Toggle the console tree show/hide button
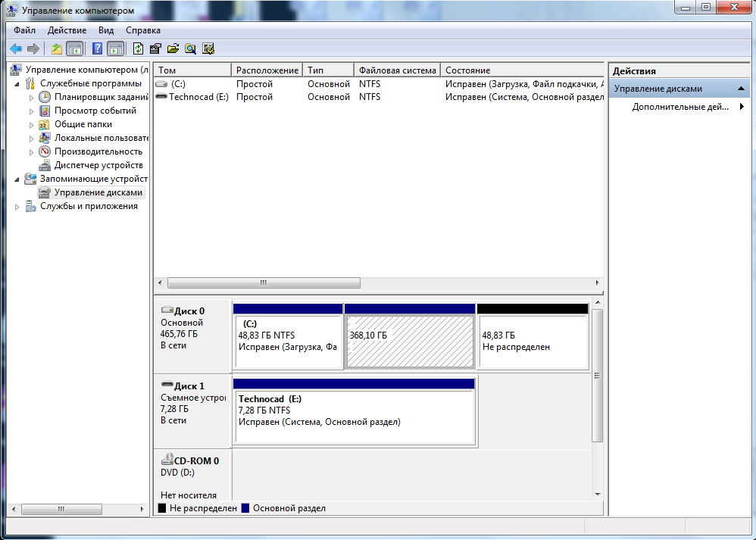Viewport: 756px width, 540px height. point(75,49)
